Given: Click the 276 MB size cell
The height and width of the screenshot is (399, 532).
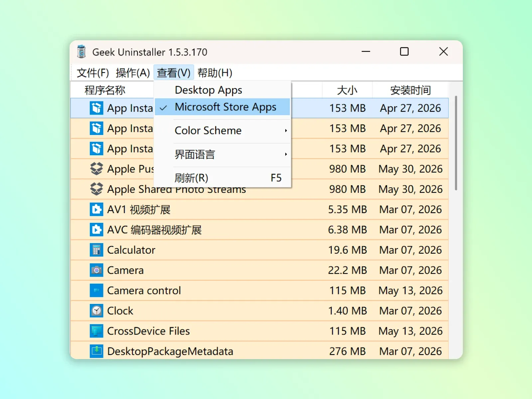Looking at the screenshot, I should [347, 351].
